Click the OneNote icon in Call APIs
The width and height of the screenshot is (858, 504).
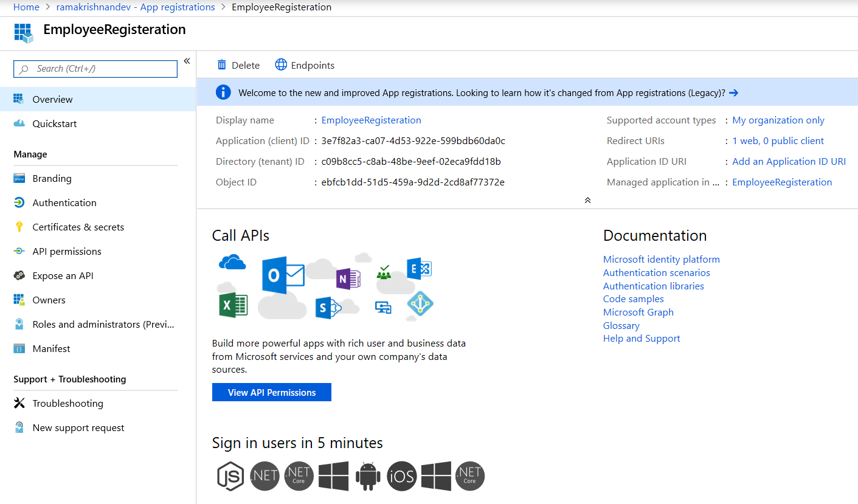click(x=348, y=279)
